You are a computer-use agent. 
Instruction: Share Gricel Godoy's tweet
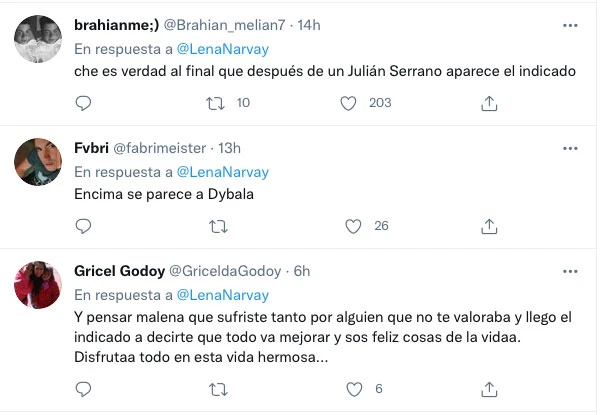(x=490, y=389)
